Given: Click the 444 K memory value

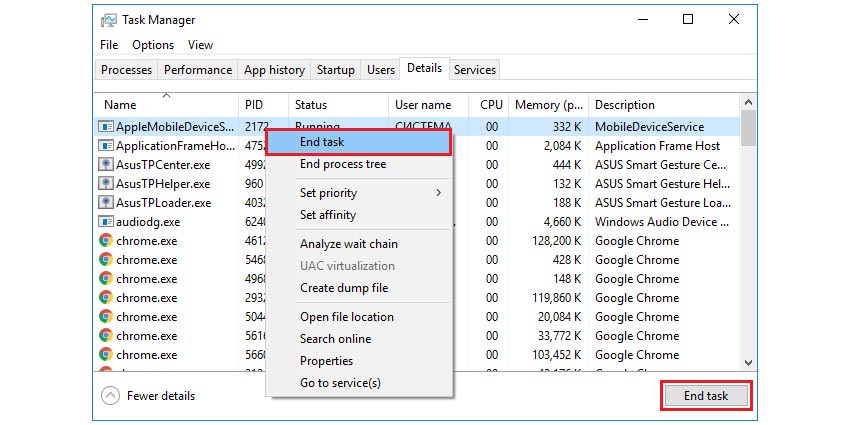Looking at the screenshot, I should point(567,165).
